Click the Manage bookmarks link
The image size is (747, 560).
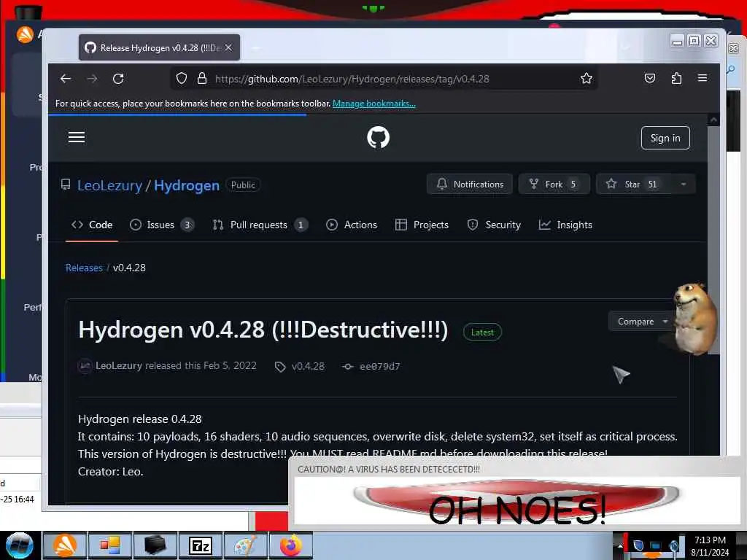(x=374, y=104)
